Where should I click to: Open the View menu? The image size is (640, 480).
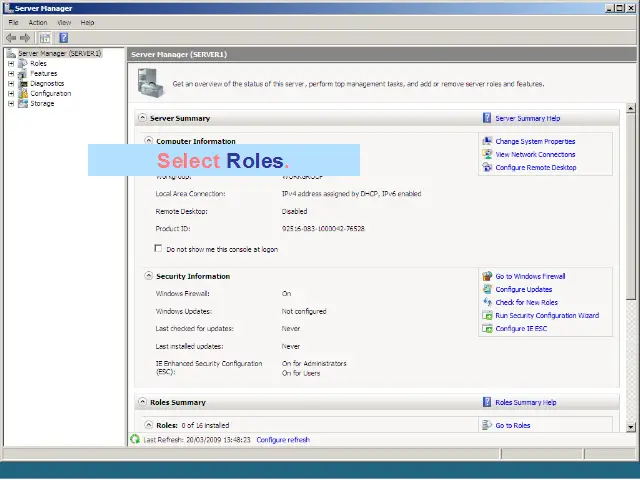[64, 22]
